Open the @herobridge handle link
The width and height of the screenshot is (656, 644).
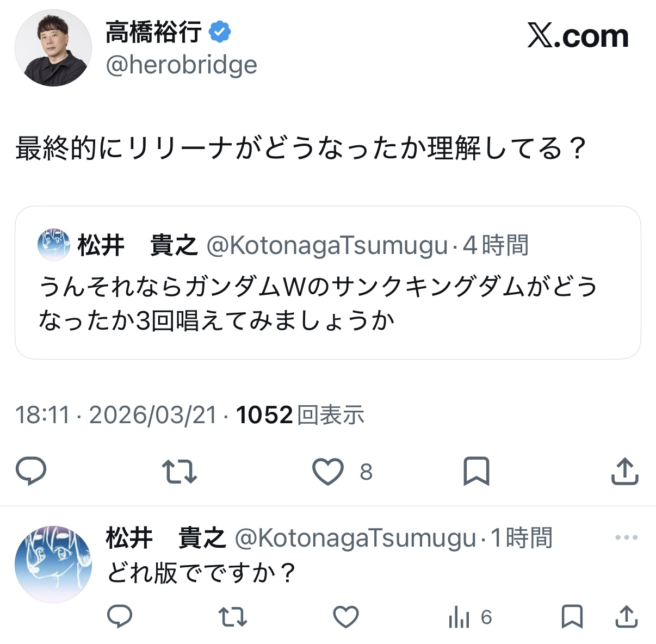[x=181, y=65]
